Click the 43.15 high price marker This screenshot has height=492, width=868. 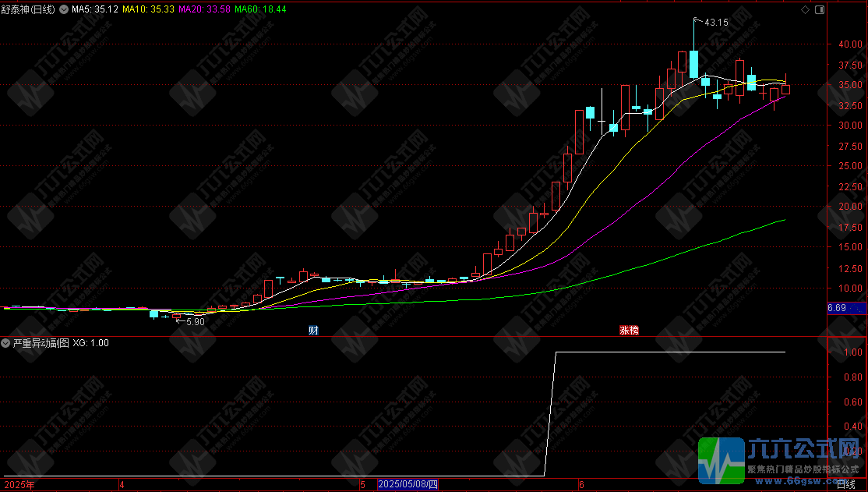pos(716,23)
